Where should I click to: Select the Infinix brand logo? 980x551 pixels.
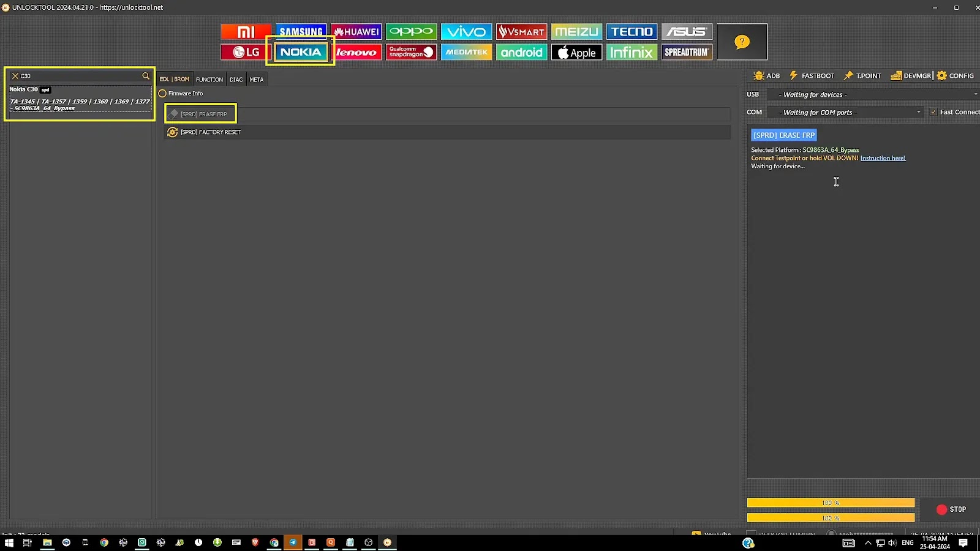click(x=631, y=52)
